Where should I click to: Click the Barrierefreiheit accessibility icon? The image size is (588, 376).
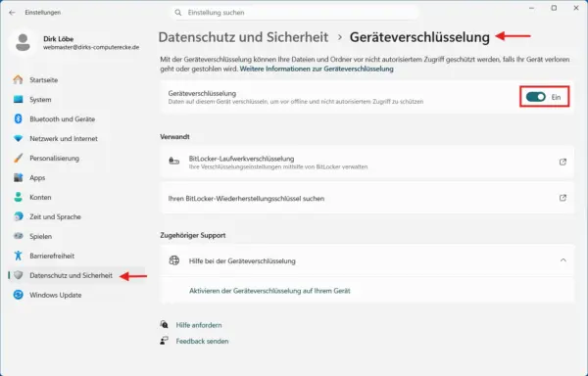pyautogui.click(x=18, y=256)
